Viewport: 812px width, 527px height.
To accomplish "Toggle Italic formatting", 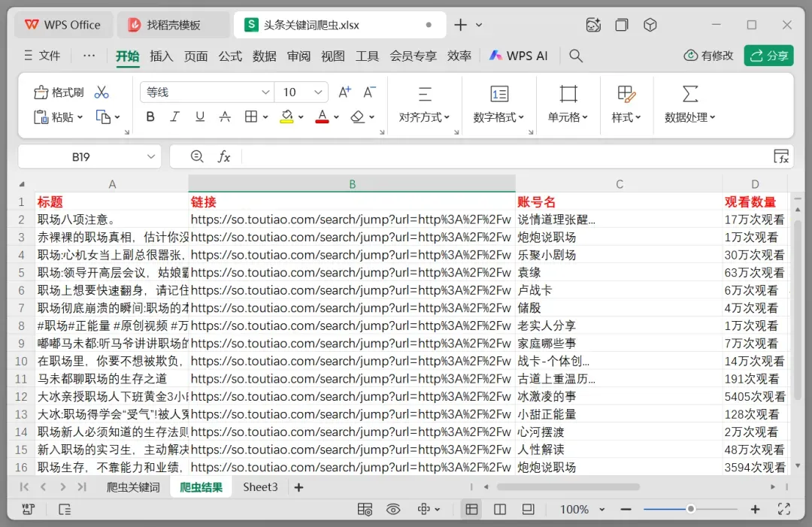I will pyautogui.click(x=175, y=117).
